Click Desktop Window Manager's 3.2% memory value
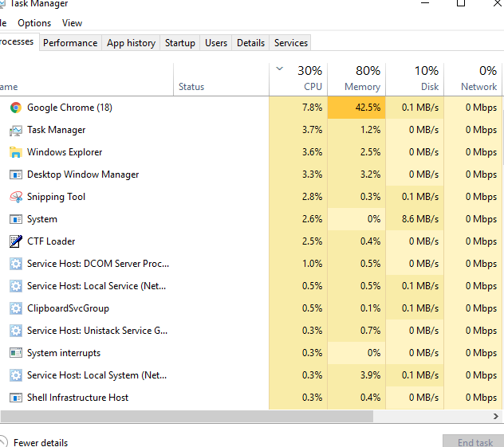Image resolution: width=504 pixels, height=447 pixels. point(370,174)
